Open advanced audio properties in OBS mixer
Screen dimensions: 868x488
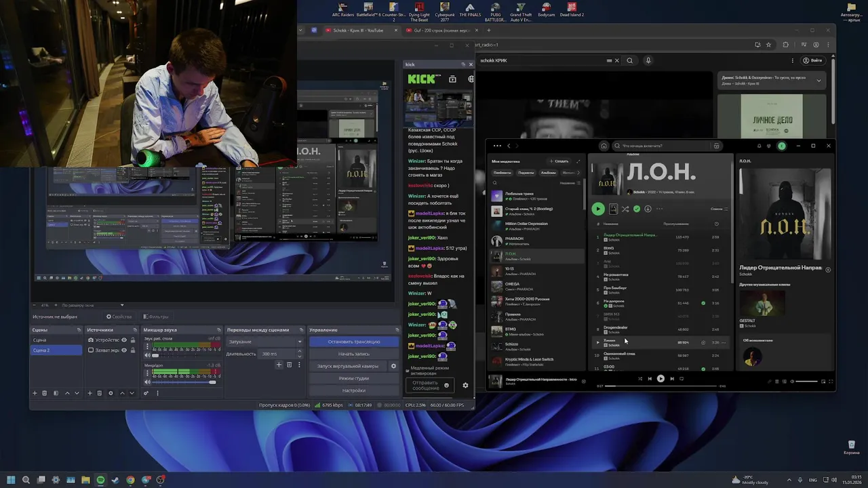[x=146, y=393]
